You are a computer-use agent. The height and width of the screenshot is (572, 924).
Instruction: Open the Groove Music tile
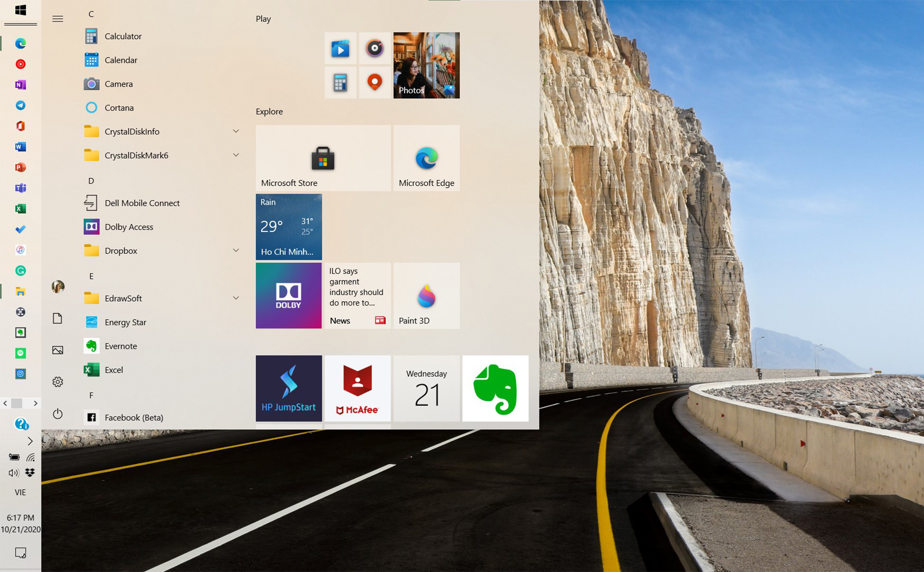coord(374,48)
